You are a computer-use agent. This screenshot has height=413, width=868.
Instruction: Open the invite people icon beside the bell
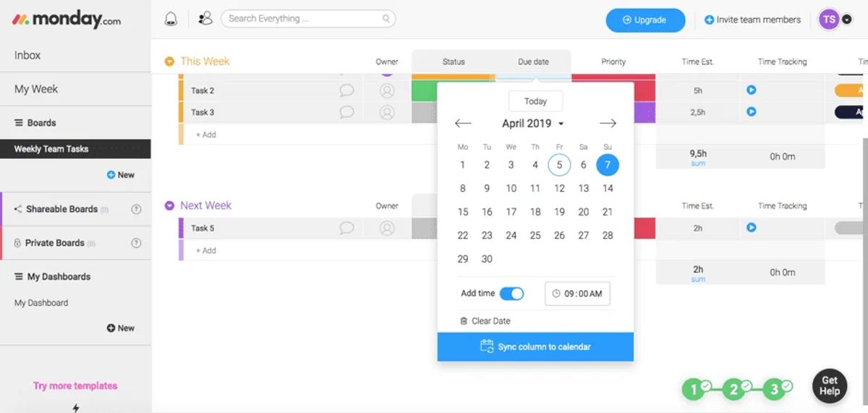[x=205, y=19]
